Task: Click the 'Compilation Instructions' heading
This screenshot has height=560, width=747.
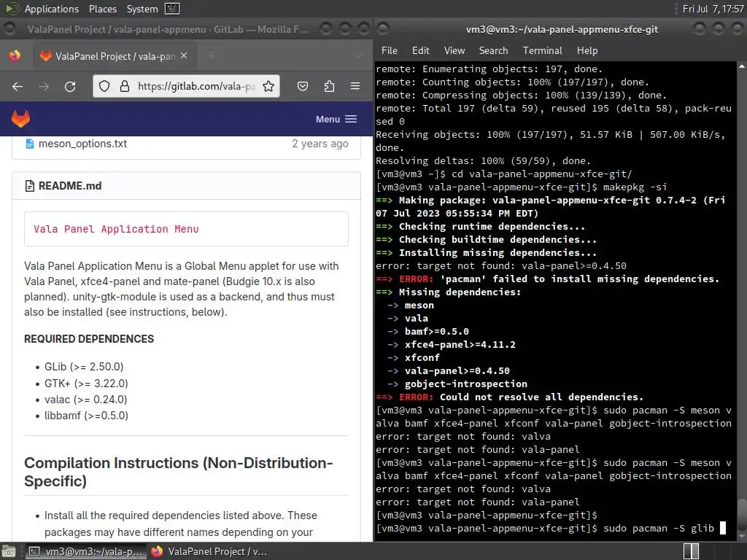Action: coord(179,472)
